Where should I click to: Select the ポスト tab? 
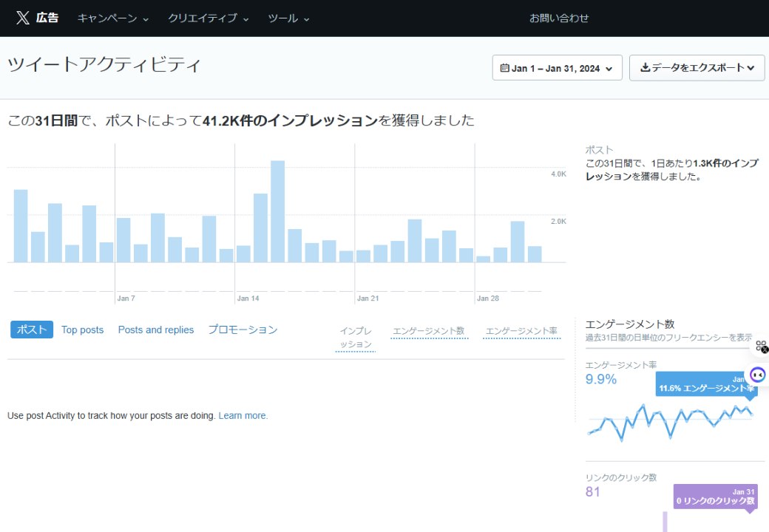pyautogui.click(x=32, y=330)
